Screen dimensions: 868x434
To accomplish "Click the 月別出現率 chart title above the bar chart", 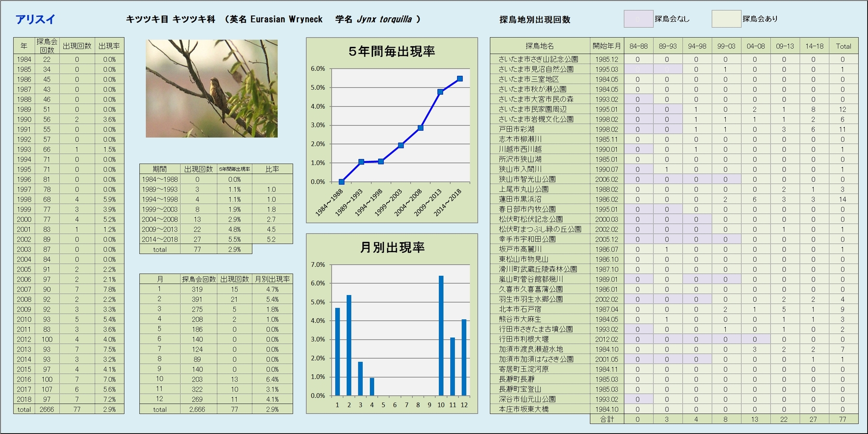I will (x=392, y=247).
